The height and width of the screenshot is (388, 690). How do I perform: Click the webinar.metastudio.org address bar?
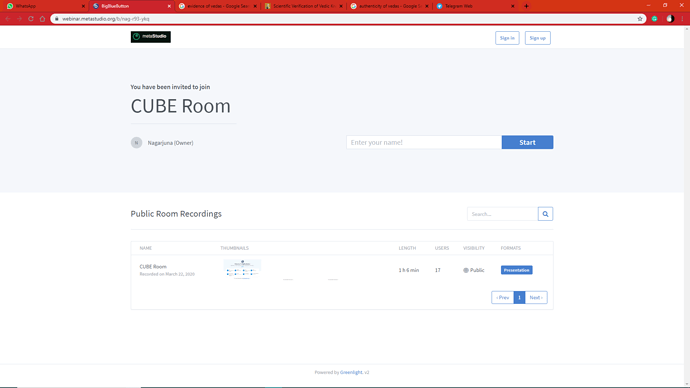click(348, 19)
